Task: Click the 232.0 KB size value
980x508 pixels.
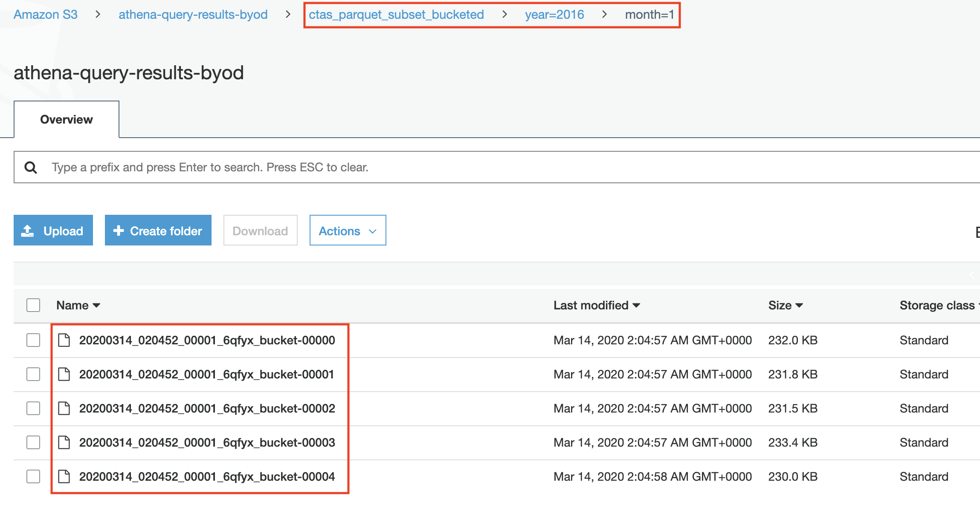Action: click(793, 340)
